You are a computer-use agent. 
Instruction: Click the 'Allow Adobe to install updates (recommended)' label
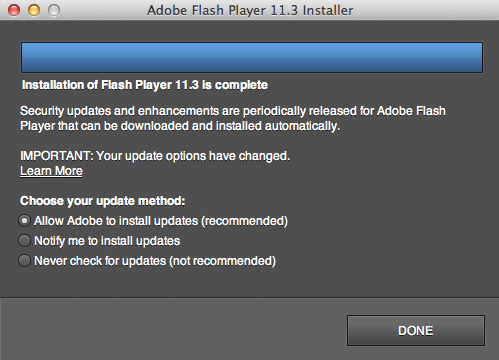[x=161, y=221]
